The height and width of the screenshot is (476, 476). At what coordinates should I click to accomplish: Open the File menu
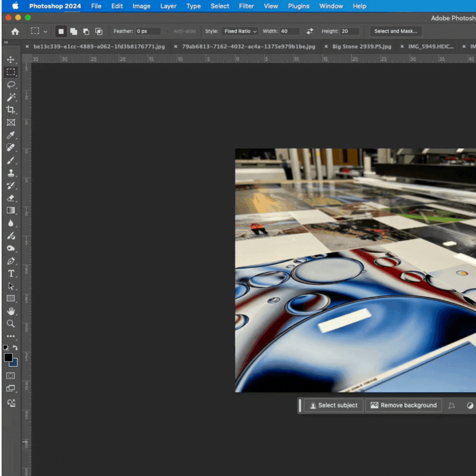point(96,6)
